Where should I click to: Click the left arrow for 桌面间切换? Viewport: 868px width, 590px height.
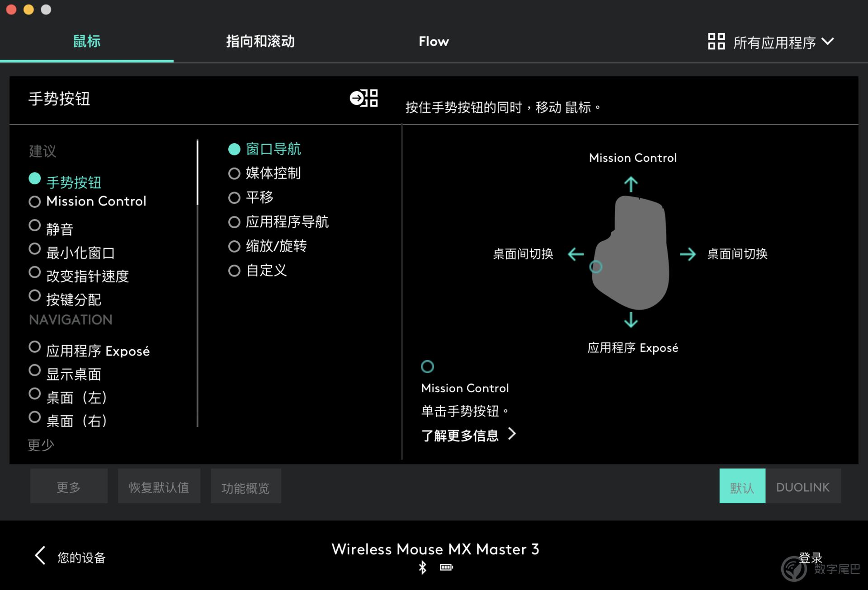(x=576, y=254)
